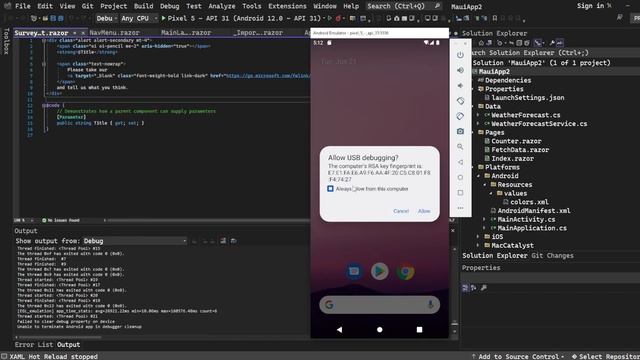Screen dimensions: 640x360
Task: Click Add to Source Control
Action: pos(519,356)
